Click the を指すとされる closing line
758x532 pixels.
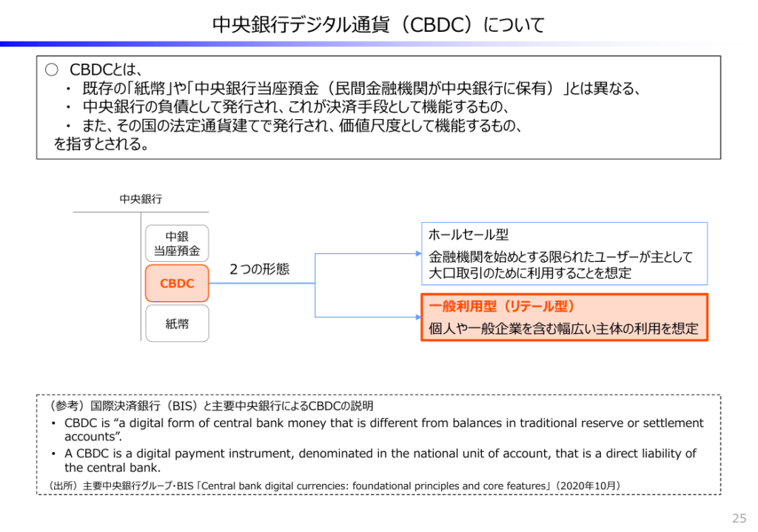[x=101, y=144]
